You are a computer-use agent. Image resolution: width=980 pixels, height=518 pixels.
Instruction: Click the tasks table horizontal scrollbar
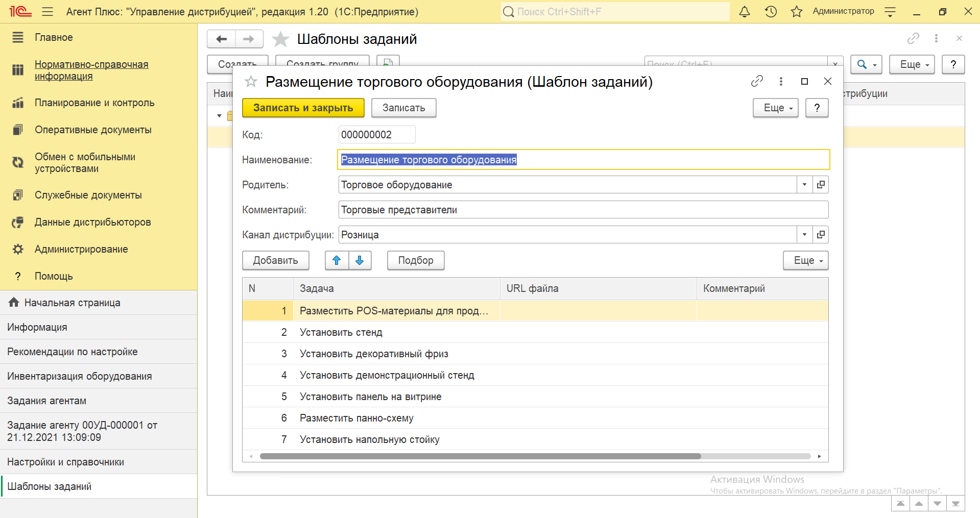(x=480, y=456)
